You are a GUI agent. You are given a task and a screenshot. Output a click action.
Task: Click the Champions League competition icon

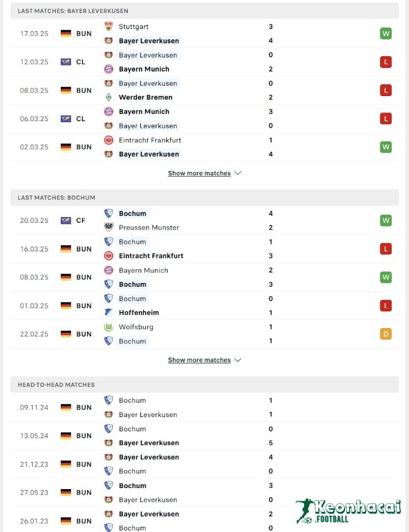tap(66, 62)
